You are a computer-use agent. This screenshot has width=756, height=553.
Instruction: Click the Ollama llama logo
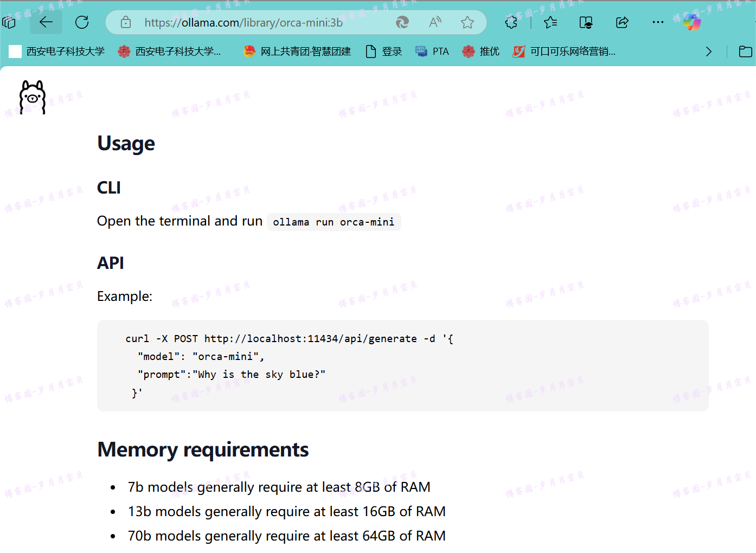pos(33,97)
